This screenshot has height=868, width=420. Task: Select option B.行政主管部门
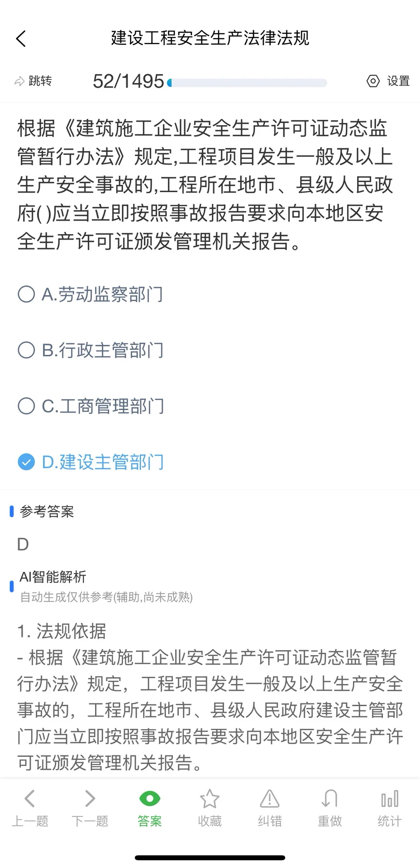pyautogui.click(x=91, y=350)
